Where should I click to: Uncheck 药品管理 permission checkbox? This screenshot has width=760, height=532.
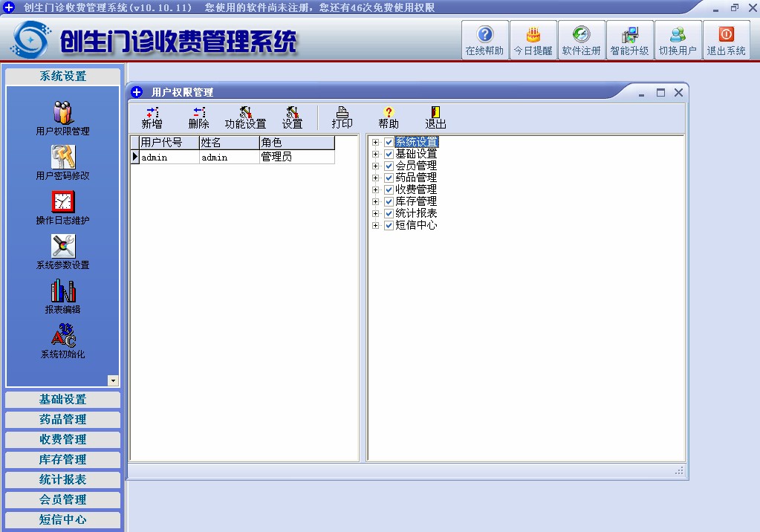pyautogui.click(x=389, y=178)
